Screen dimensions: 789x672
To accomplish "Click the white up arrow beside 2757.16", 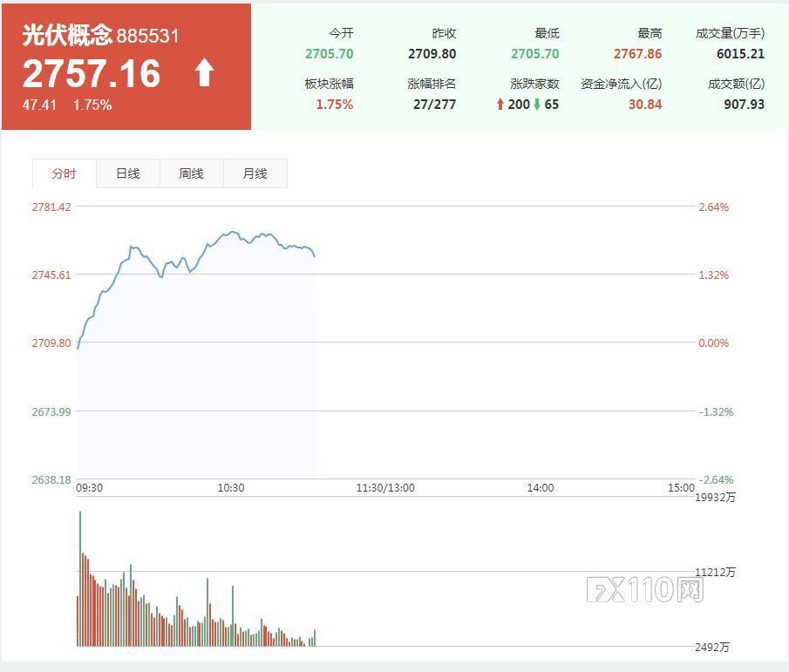I will pos(204,73).
